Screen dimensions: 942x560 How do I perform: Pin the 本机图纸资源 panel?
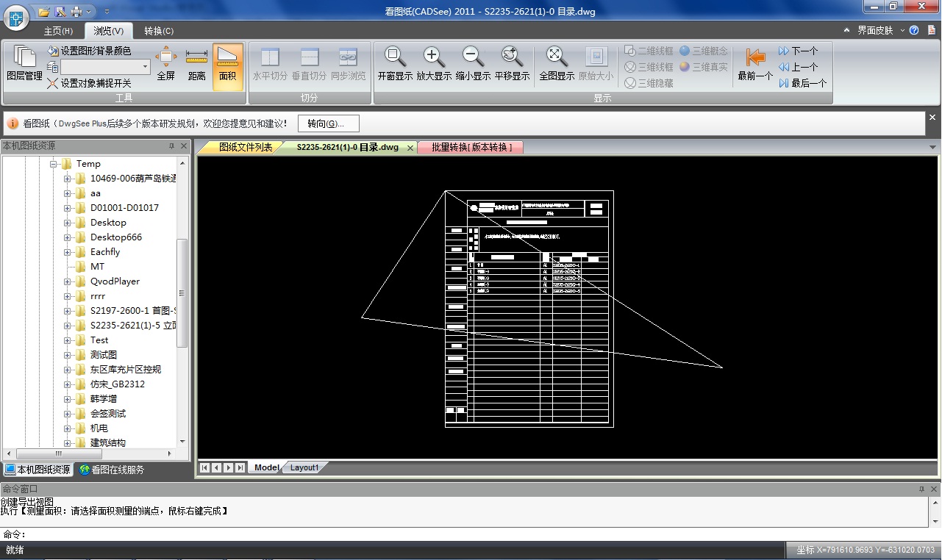(x=171, y=146)
